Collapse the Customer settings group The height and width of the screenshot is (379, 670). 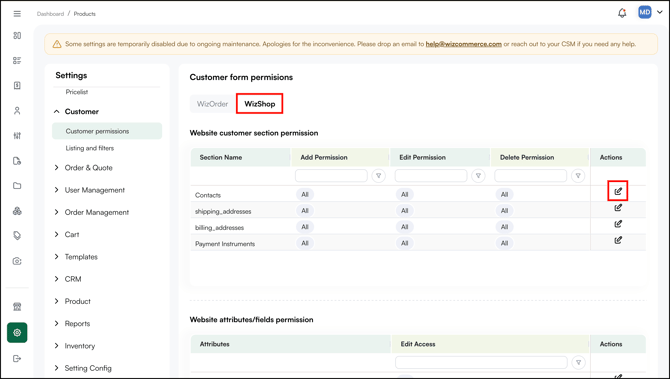[x=56, y=112]
